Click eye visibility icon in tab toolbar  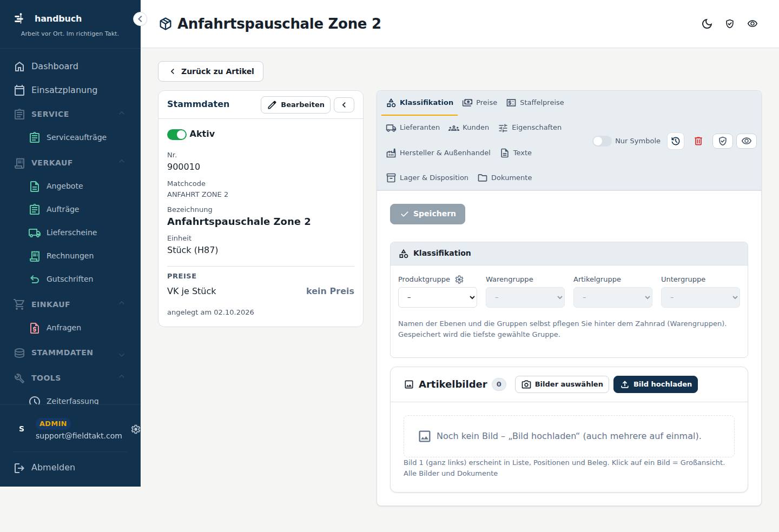click(x=747, y=141)
